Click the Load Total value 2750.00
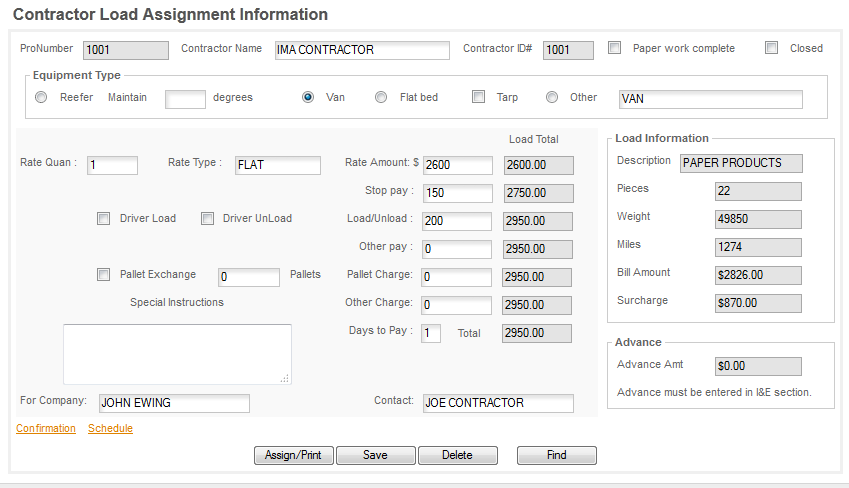This screenshot has width=849, height=488. click(x=539, y=193)
